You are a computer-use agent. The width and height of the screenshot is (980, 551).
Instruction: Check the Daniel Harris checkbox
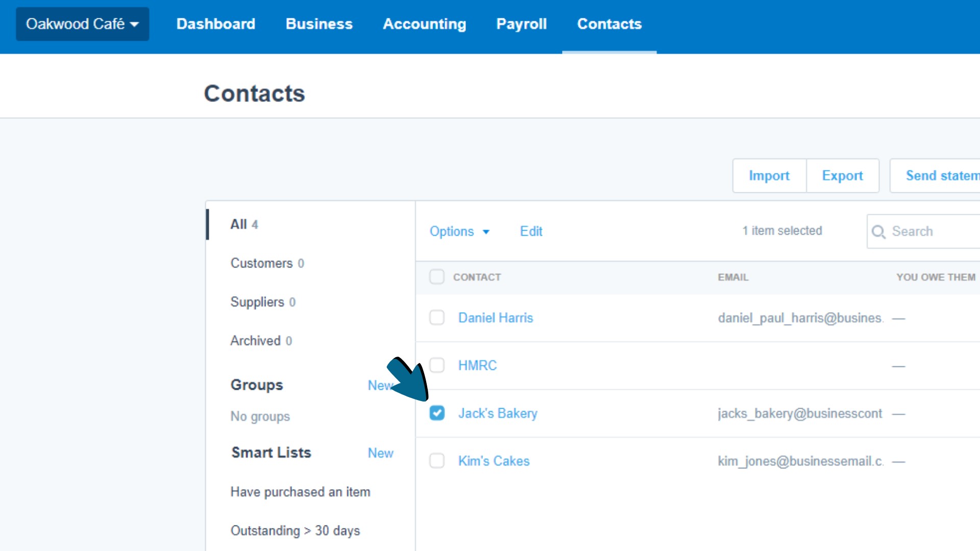437,317
